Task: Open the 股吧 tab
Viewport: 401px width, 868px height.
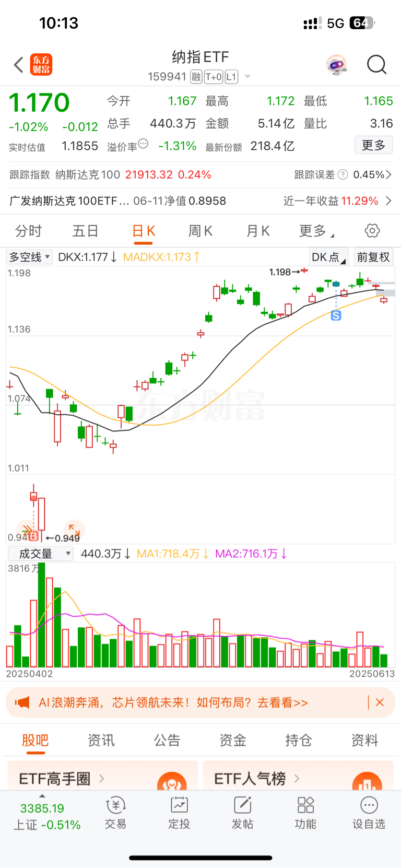Action: (36, 740)
